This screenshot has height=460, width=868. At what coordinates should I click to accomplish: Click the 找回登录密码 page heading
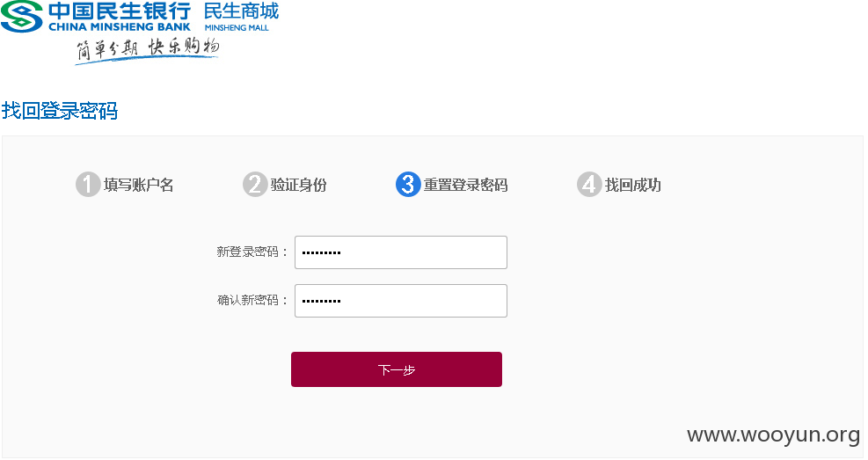(x=60, y=111)
